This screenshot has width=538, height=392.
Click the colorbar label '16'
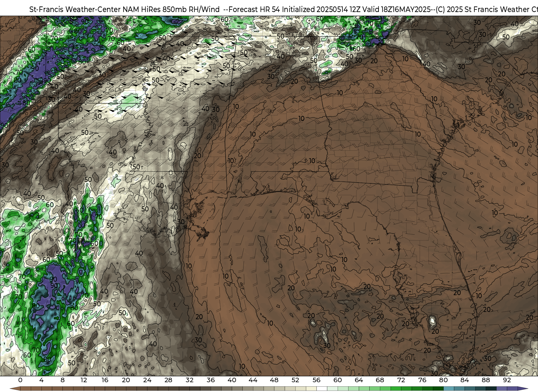(105, 380)
